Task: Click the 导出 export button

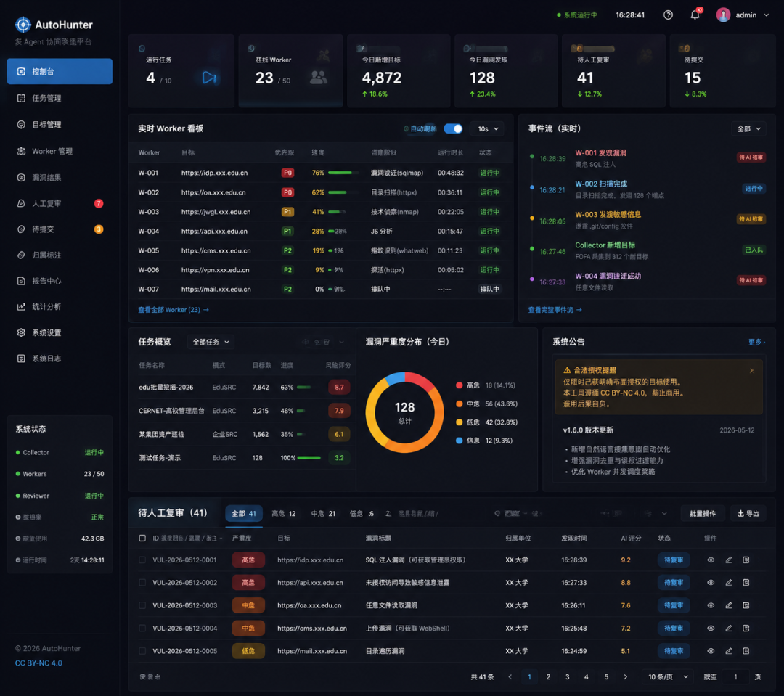Action: tap(748, 514)
